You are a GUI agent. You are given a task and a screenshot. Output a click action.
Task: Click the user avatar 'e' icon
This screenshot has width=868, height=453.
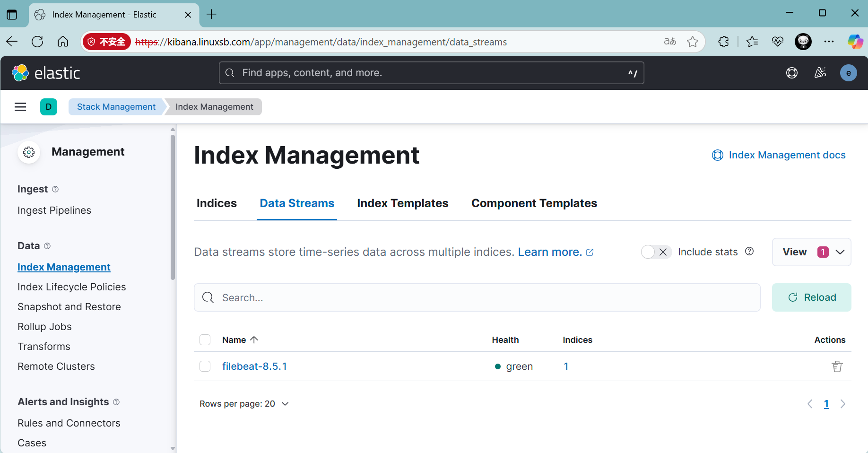tap(848, 73)
